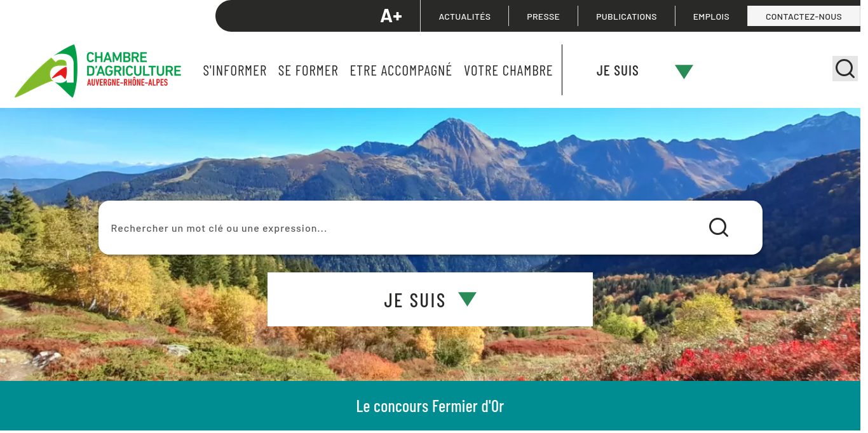
Task: Open the SE FORMER menu
Action: 308,70
